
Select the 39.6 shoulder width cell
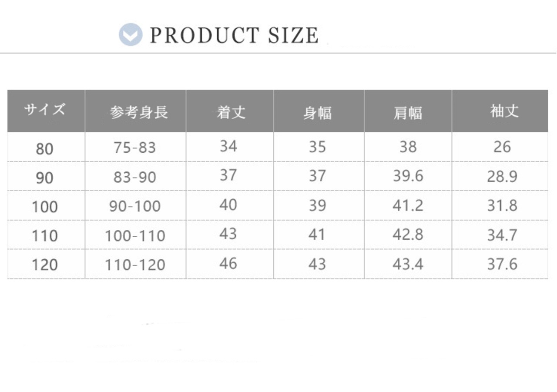(408, 176)
